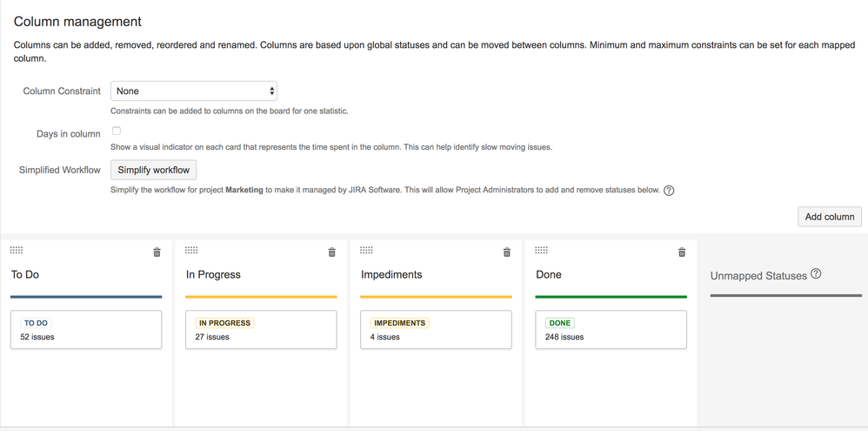The width and height of the screenshot is (868, 431).
Task: Click the DONE status card
Action: 611,330
